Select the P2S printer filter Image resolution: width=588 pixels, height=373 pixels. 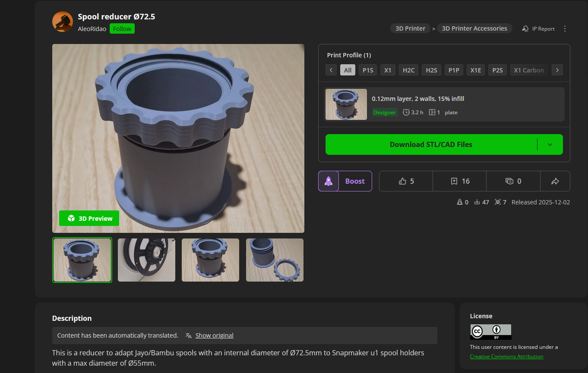(498, 70)
